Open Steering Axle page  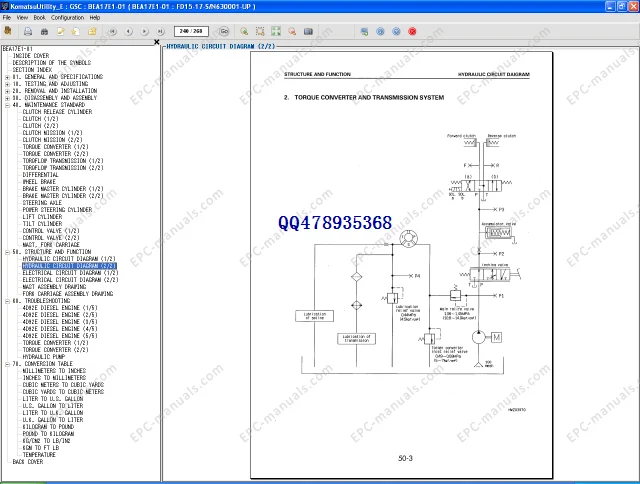click(42, 203)
